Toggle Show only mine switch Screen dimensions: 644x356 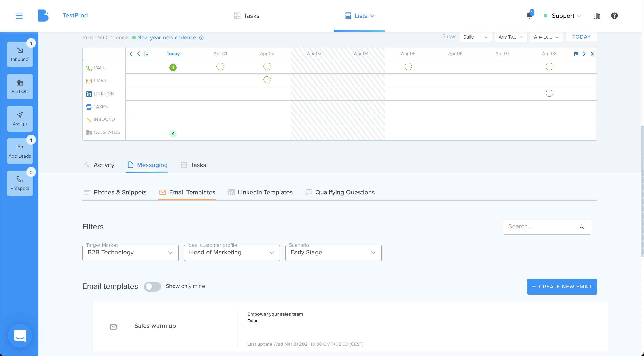152,286
